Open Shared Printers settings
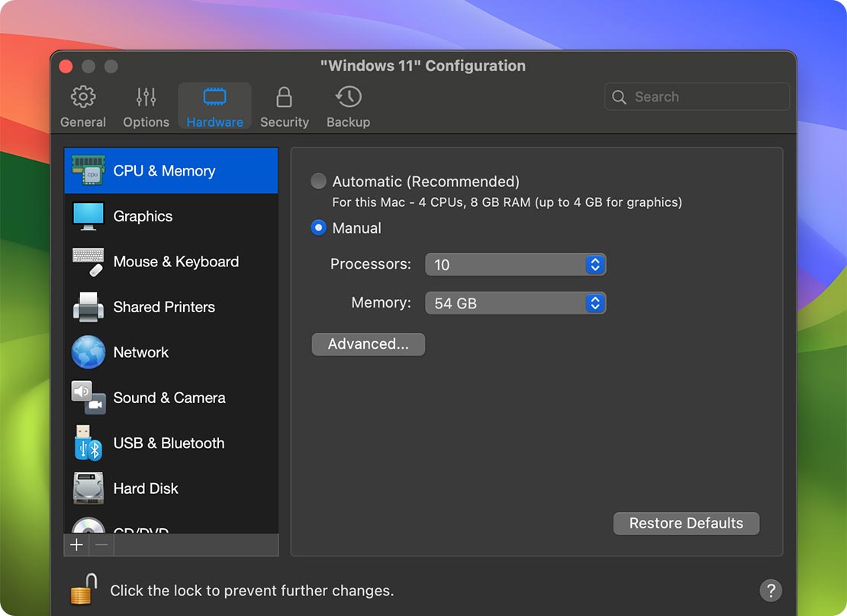This screenshot has height=616, width=847. [88, 307]
